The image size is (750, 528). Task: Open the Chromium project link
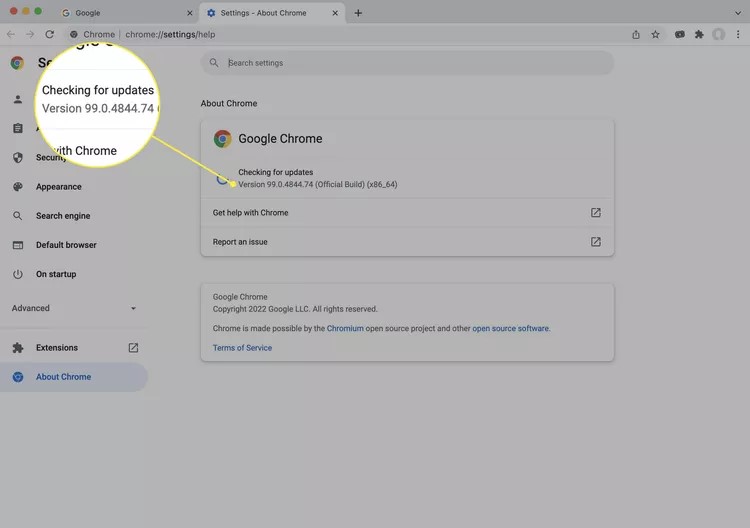point(345,329)
